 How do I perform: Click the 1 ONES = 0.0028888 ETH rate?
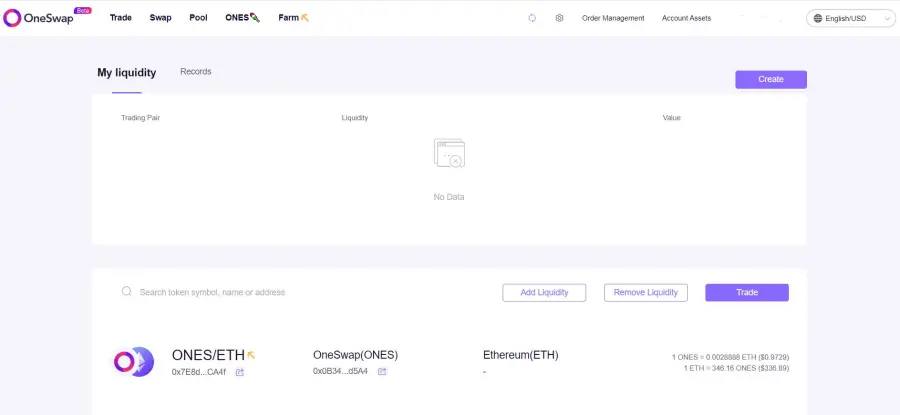pos(730,357)
